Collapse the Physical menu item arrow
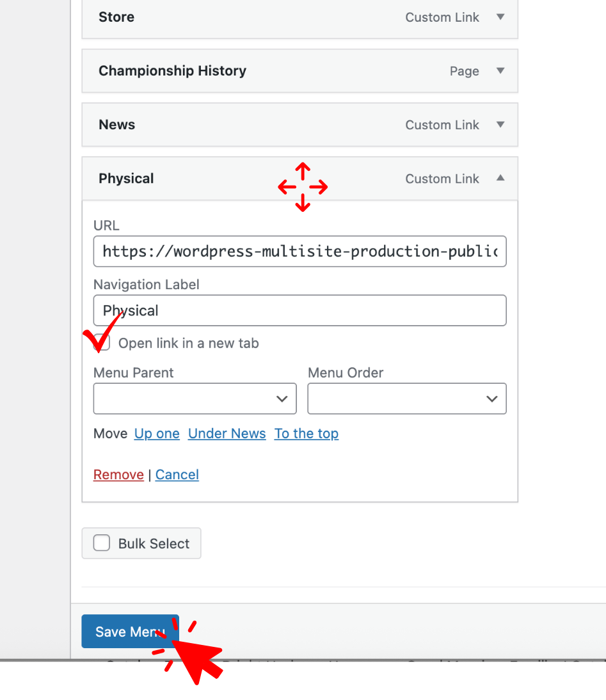Viewport: 606px width, 700px height. (500, 179)
